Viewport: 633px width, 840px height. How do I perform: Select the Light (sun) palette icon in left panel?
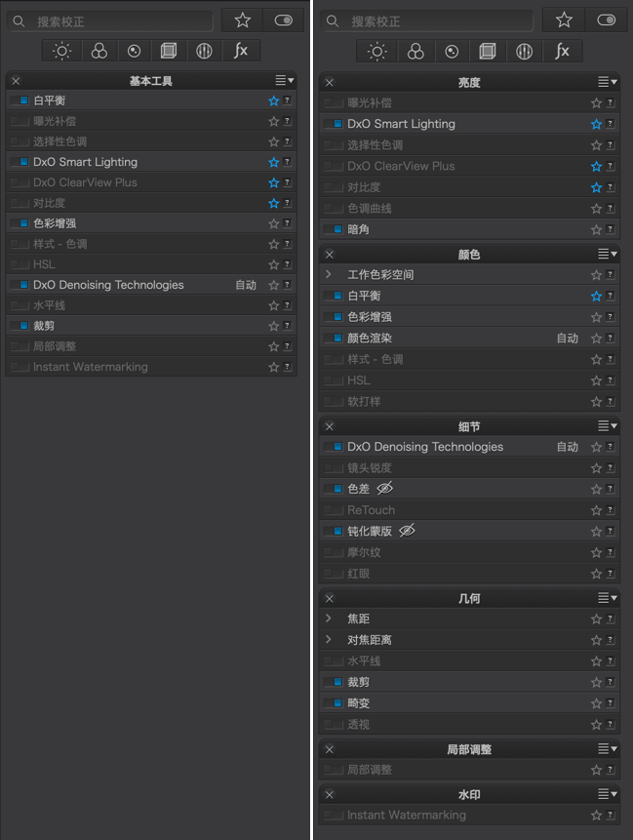[x=62, y=51]
